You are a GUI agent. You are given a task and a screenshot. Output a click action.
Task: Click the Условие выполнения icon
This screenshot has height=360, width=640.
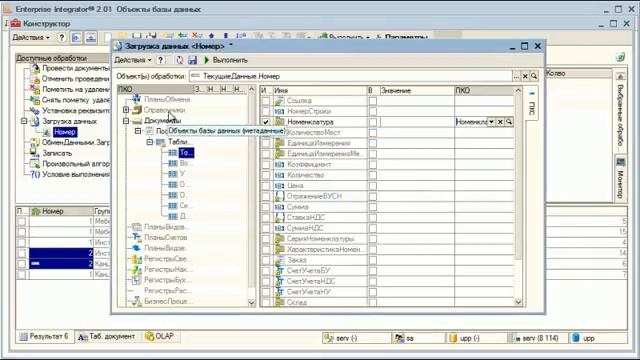(35, 174)
